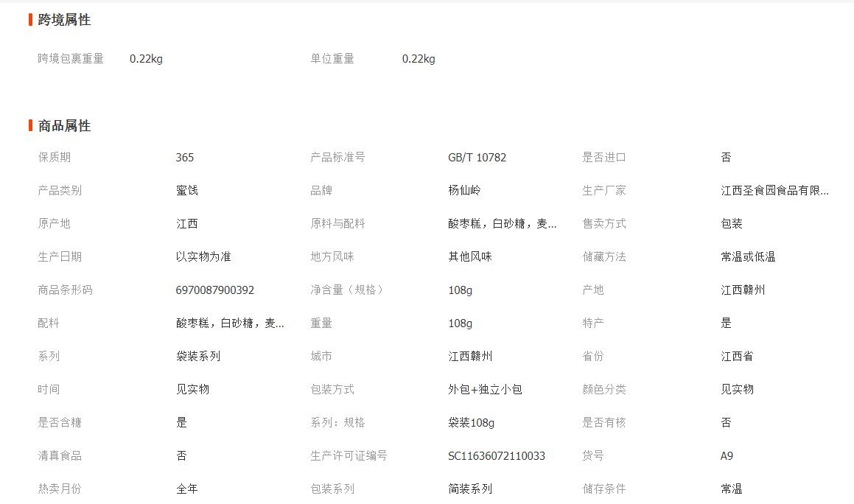Screen dimensions: 854x504
Task: Click the 保质期 value 365
Action: 185,158
